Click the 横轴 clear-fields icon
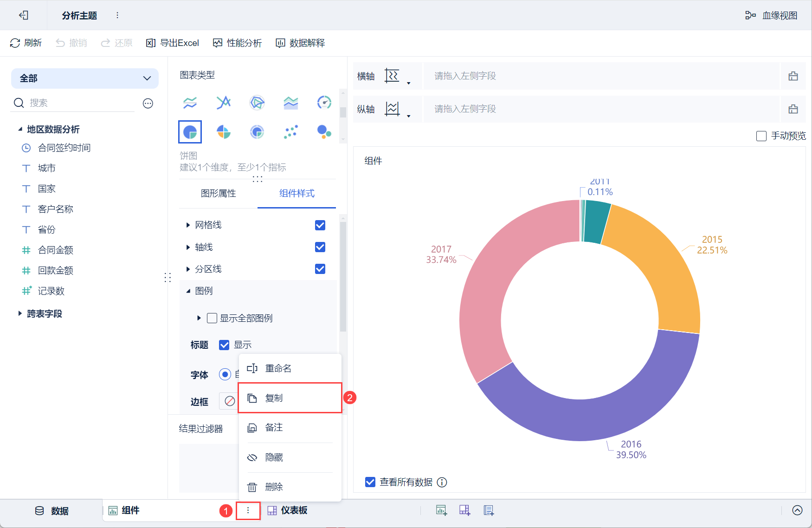This screenshot has width=812, height=528. [793, 76]
